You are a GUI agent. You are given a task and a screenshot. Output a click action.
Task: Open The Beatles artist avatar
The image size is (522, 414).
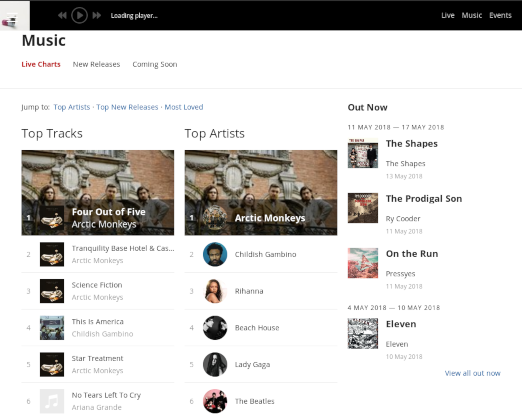(215, 401)
